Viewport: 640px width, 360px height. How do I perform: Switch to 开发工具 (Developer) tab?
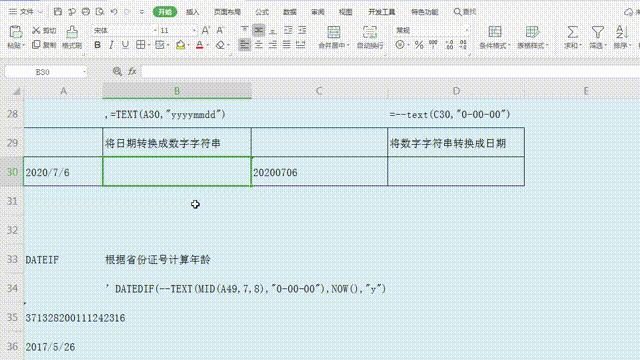382,12
